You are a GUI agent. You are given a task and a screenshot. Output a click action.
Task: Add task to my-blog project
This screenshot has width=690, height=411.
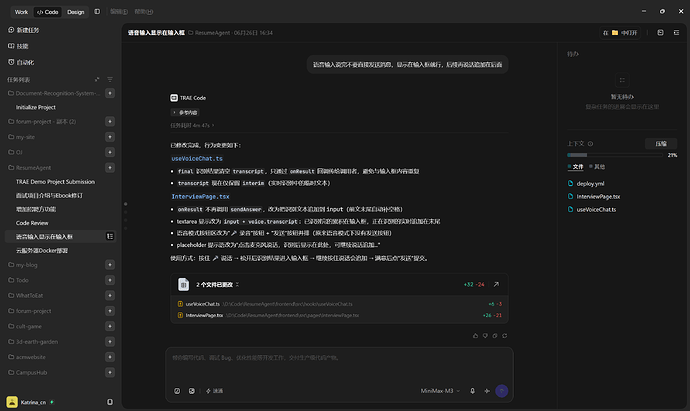coord(110,264)
